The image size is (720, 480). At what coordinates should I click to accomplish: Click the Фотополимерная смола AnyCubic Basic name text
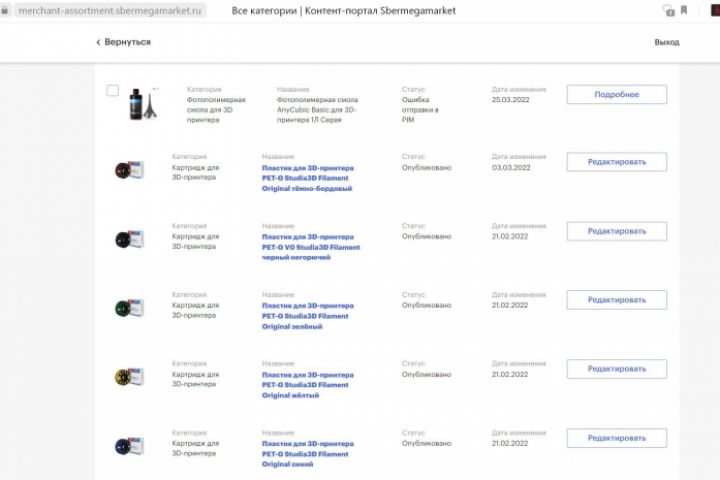point(317,110)
